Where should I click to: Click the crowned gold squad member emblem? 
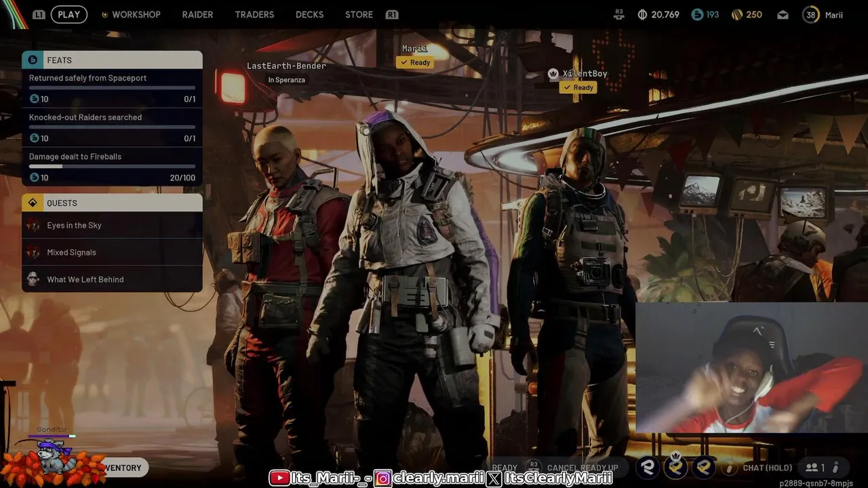676,466
